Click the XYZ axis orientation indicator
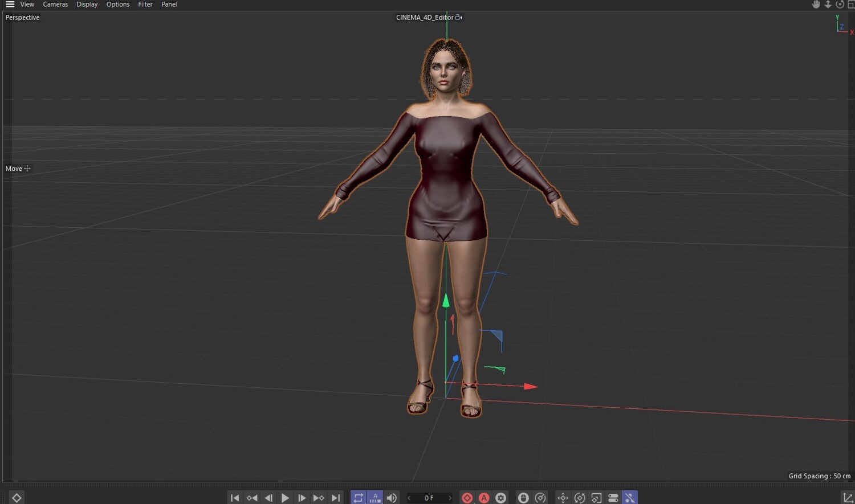This screenshot has width=855, height=504. pos(844,25)
